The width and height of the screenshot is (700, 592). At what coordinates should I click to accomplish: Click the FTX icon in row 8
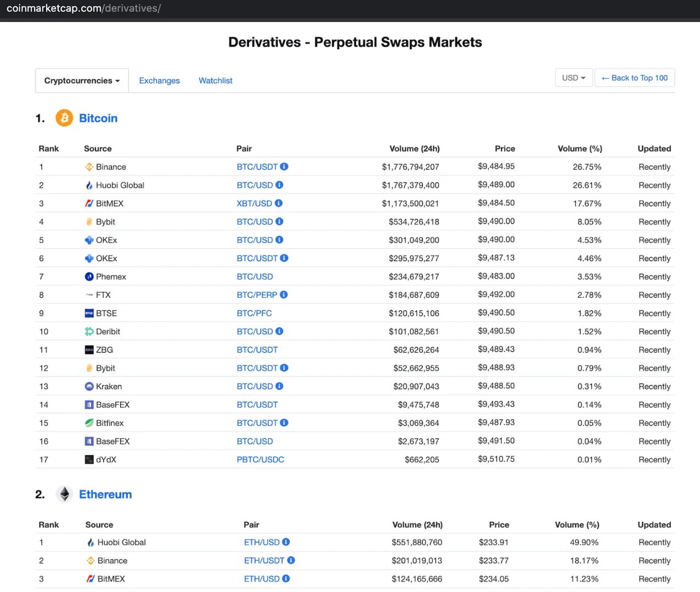tap(89, 295)
